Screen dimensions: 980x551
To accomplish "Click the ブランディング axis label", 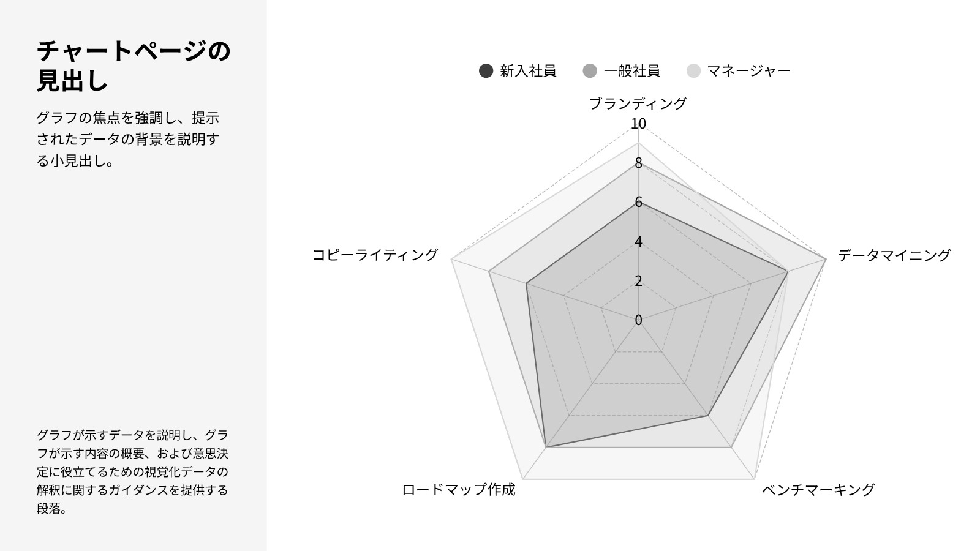I will tap(638, 103).
